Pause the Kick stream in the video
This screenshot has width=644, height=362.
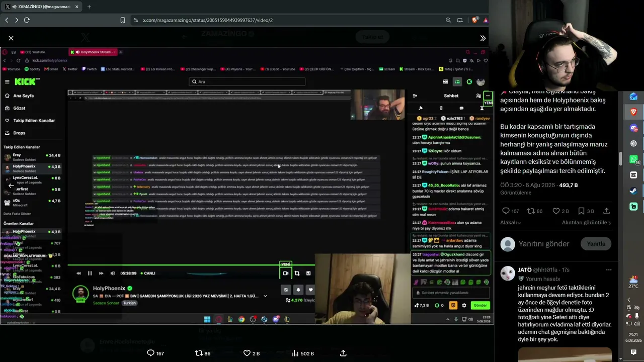(90, 274)
